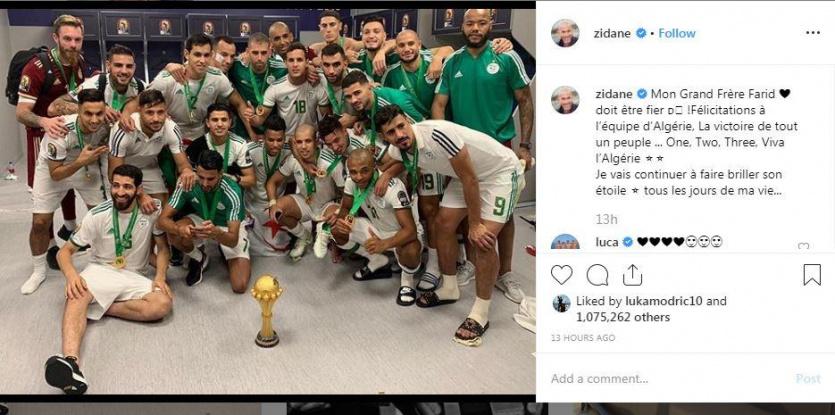The width and height of the screenshot is (835, 415).
Task: Open zidane's header profile picture
Action: click(566, 33)
